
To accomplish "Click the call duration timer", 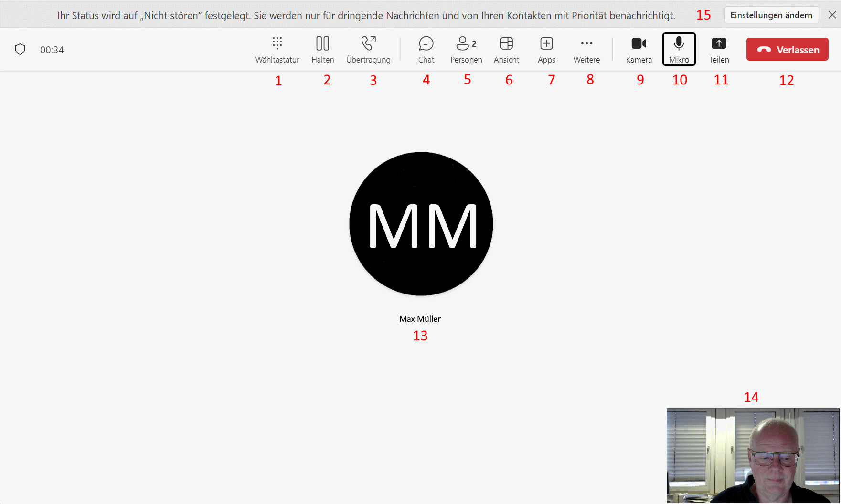I will (x=52, y=50).
